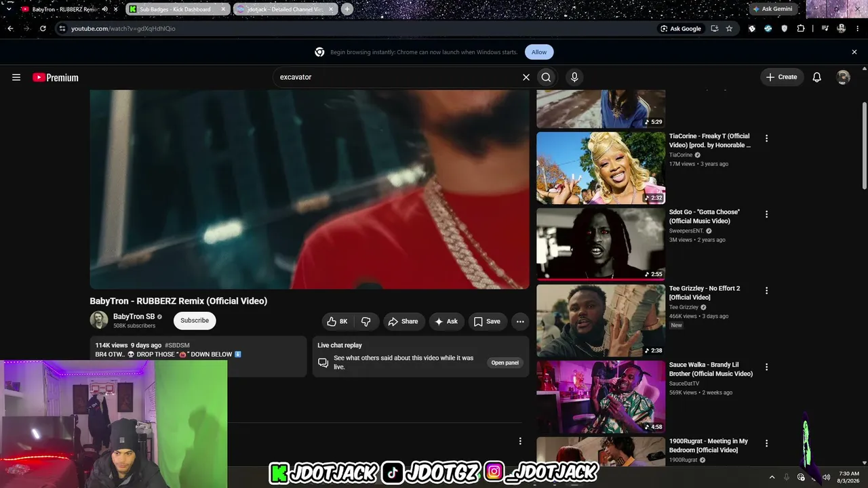Share the video
This screenshot has height=488, width=868.
403,321
